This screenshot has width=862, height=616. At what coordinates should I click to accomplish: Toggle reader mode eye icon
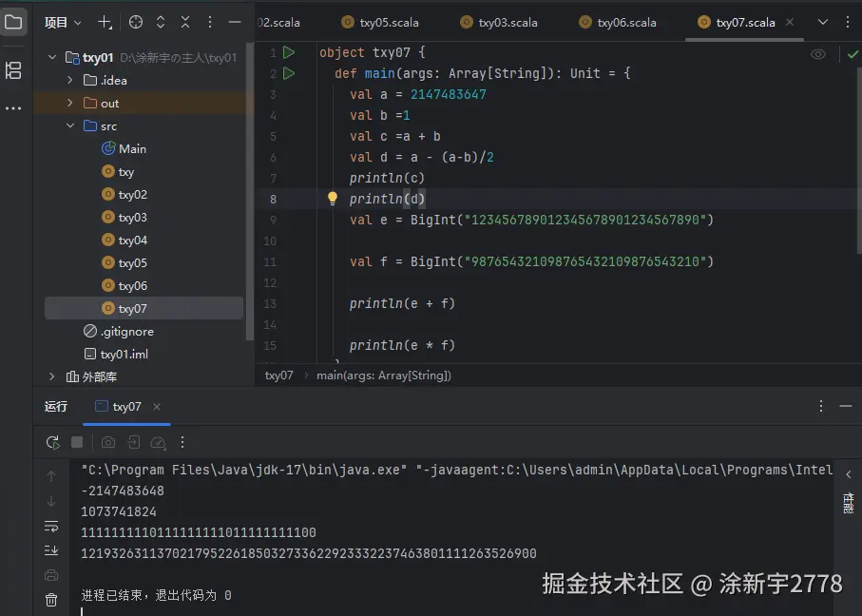818,54
